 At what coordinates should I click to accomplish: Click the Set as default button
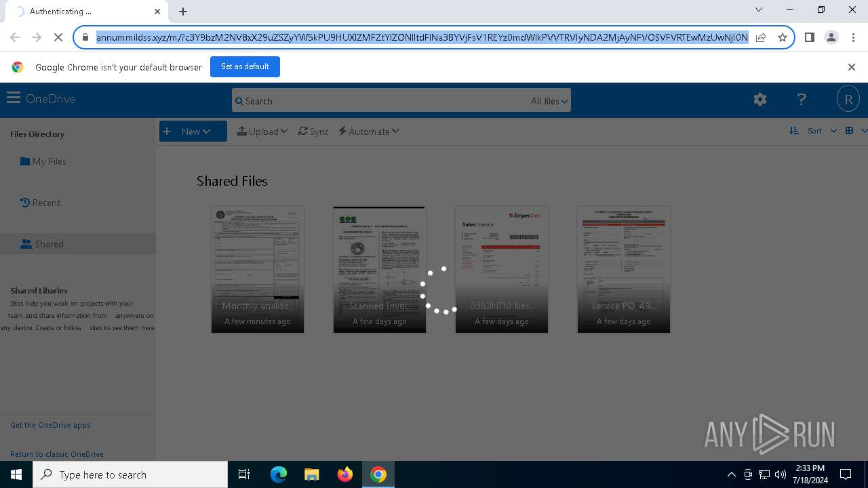(245, 66)
